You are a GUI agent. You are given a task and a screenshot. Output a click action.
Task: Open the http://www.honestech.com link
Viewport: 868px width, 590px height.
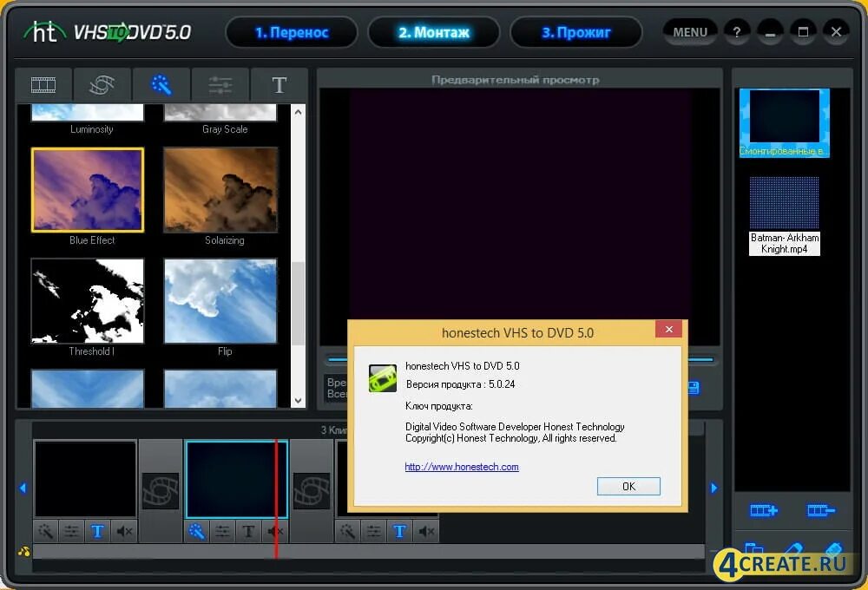click(462, 467)
